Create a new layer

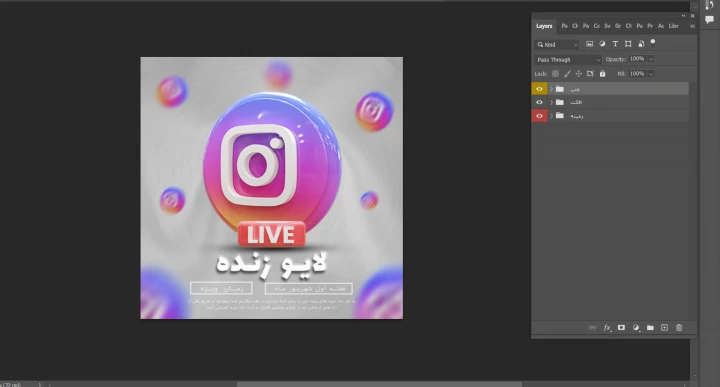pyautogui.click(x=664, y=327)
